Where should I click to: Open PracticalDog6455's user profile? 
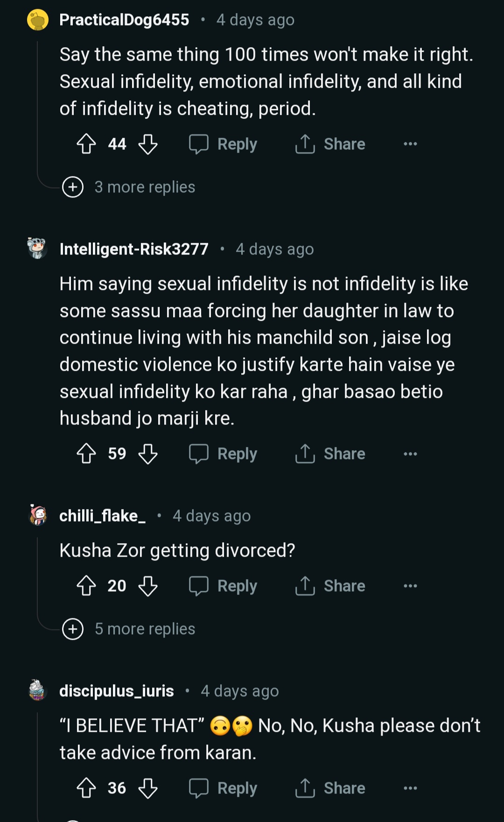[x=124, y=20]
